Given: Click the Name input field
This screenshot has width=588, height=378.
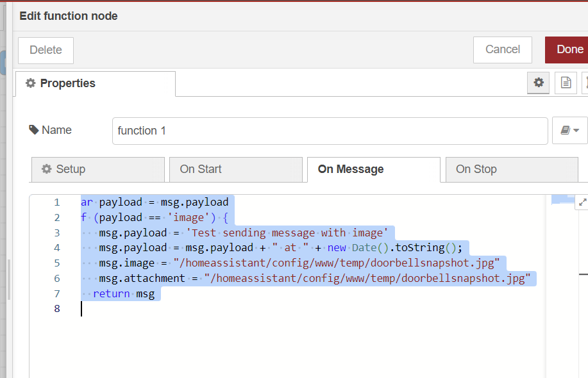Looking at the screenshot, I should (330, 131).
